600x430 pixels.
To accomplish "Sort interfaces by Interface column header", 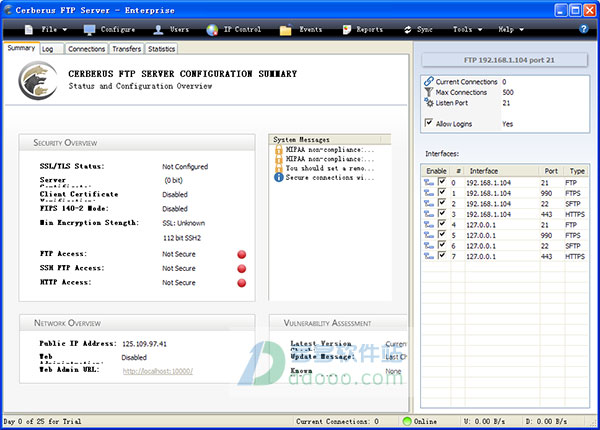I will click(x=502, y=171).
